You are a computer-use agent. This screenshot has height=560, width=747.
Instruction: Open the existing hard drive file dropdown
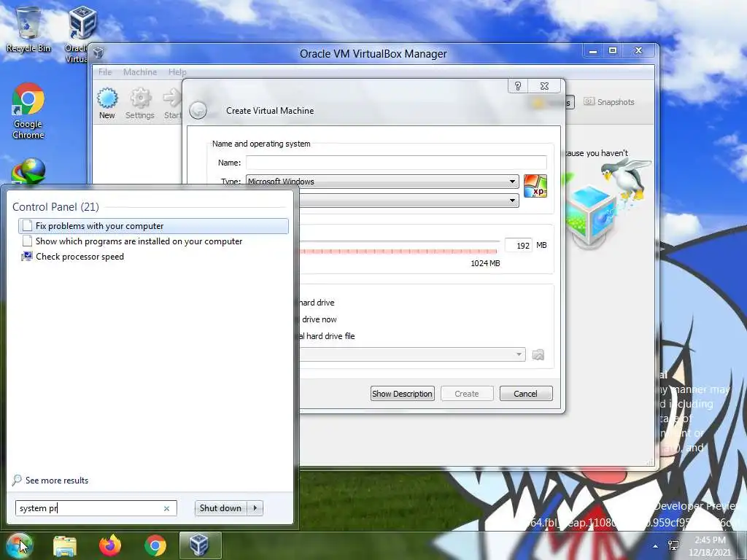pos(412,354)
